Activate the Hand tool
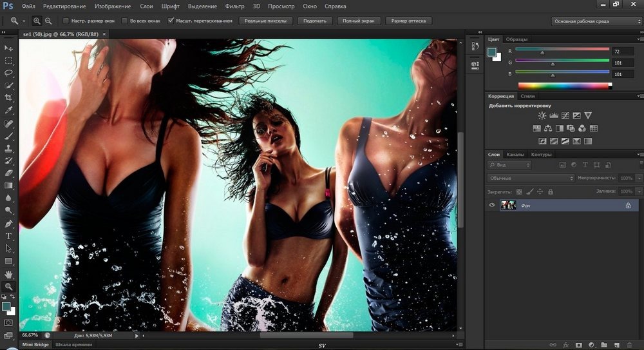The height and width of the screenshot is (350, 644). click(9, 274)
